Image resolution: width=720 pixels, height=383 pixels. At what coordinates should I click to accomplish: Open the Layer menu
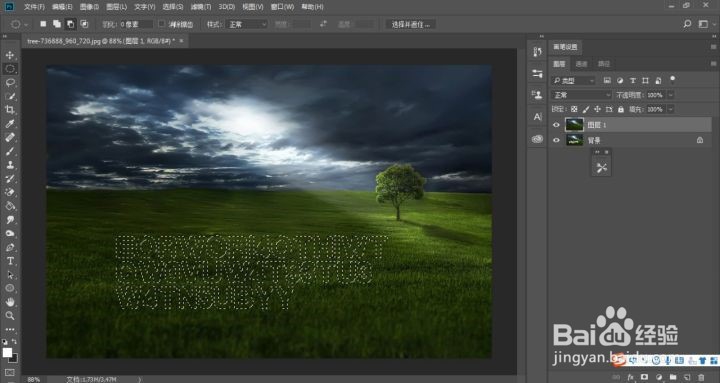(116, 7)
